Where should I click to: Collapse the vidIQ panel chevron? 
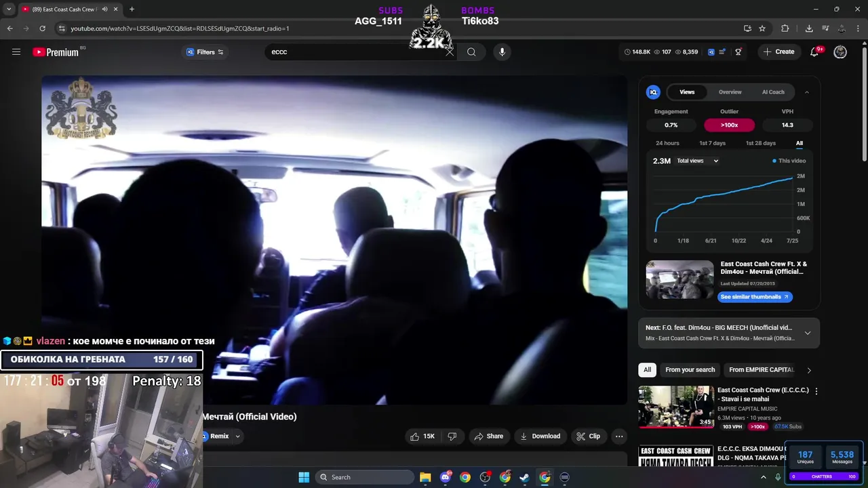tap(807, 92)
